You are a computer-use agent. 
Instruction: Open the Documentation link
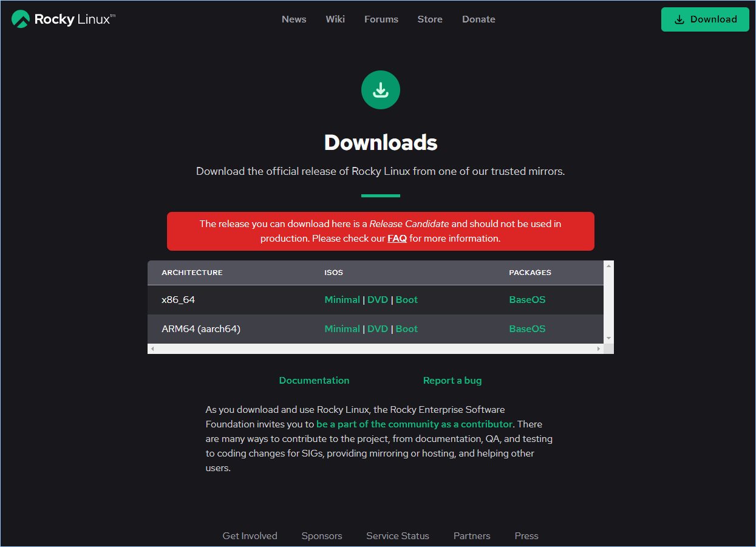[315, 381]
